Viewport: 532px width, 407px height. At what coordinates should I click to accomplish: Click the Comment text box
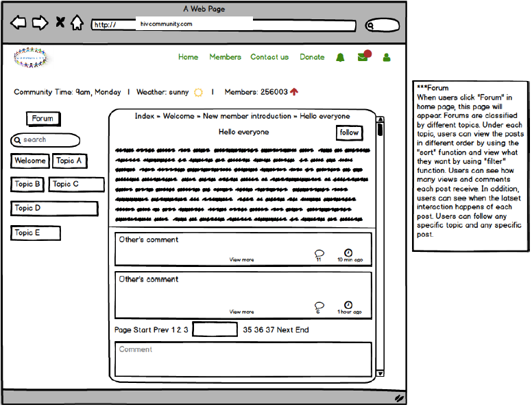click(243, 359)
